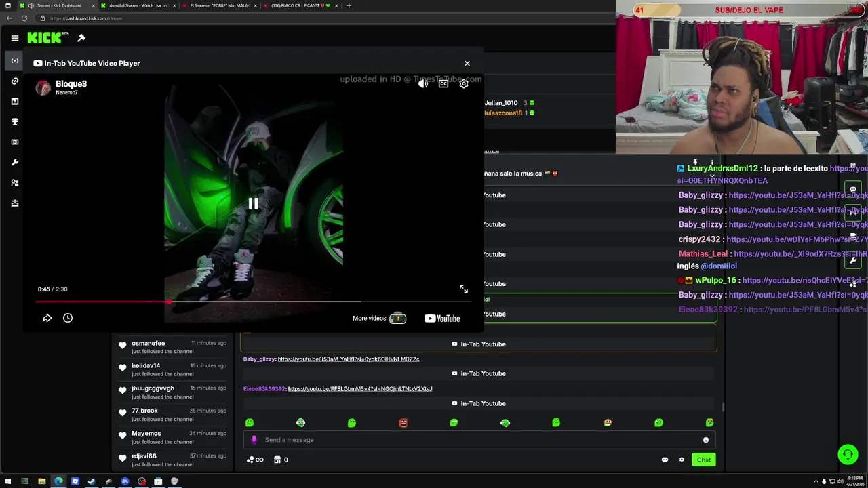Screen dimensions: 868x488
Task: Open video on YouTube logo
Action: click(442, 319)
